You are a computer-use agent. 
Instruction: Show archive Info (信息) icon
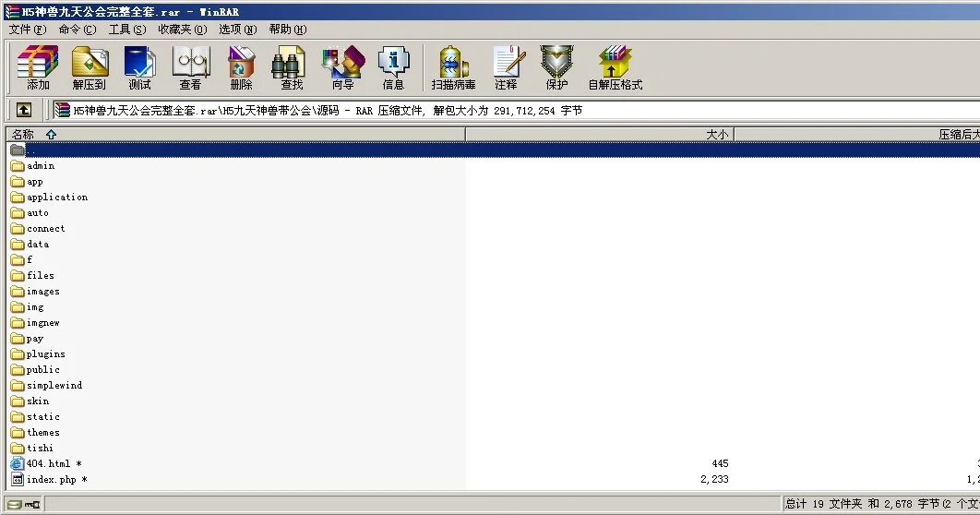point(393,67)
